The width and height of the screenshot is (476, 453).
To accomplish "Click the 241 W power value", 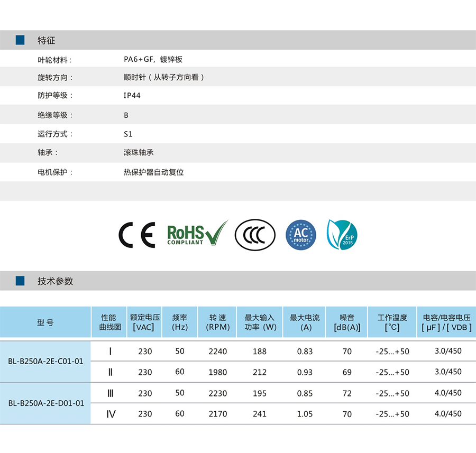I will point(260,414).
